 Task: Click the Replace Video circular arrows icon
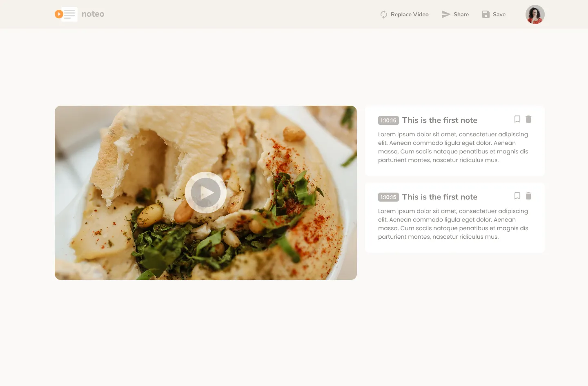pyautogui.click(x=384, y=14)
